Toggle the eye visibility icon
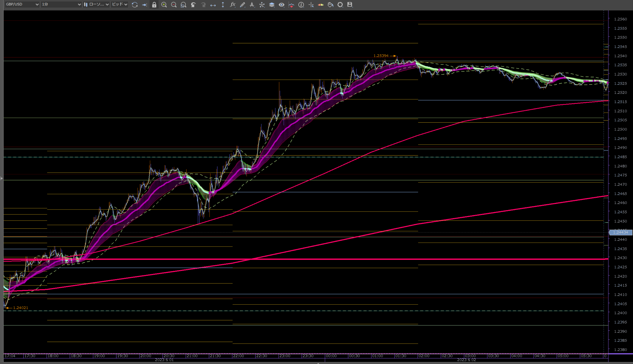The width and height of the screenshot is (633, 364). 281,5
